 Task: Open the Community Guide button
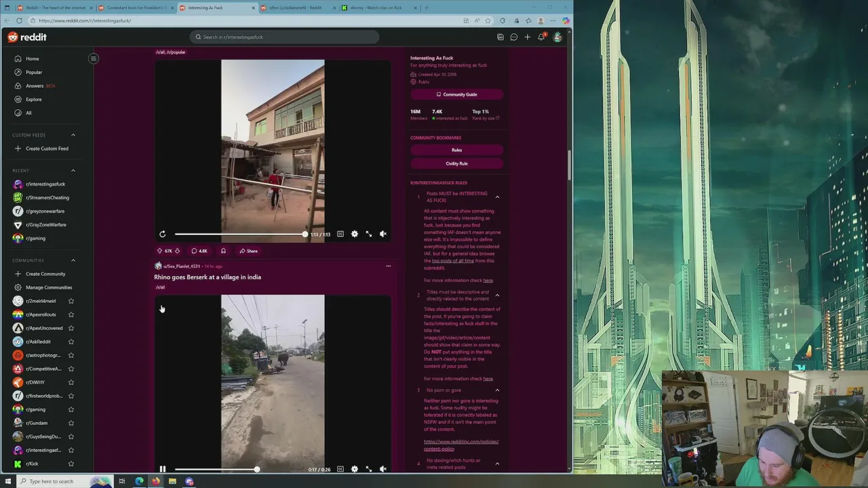[x=456, y=94]
